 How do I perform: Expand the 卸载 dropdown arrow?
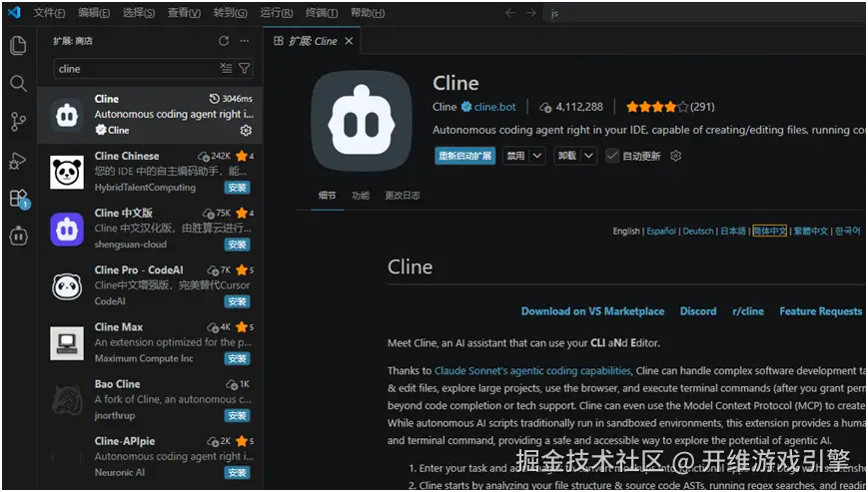[x=589, y=156]
